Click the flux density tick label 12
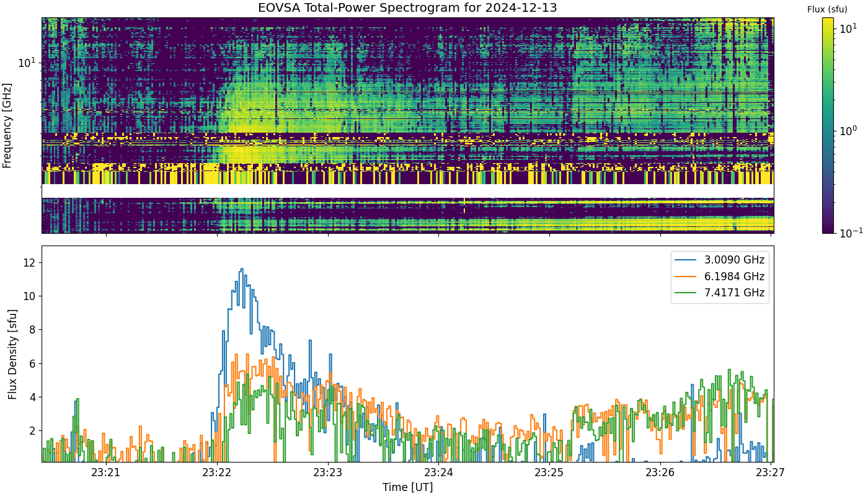 pos(30,263)
